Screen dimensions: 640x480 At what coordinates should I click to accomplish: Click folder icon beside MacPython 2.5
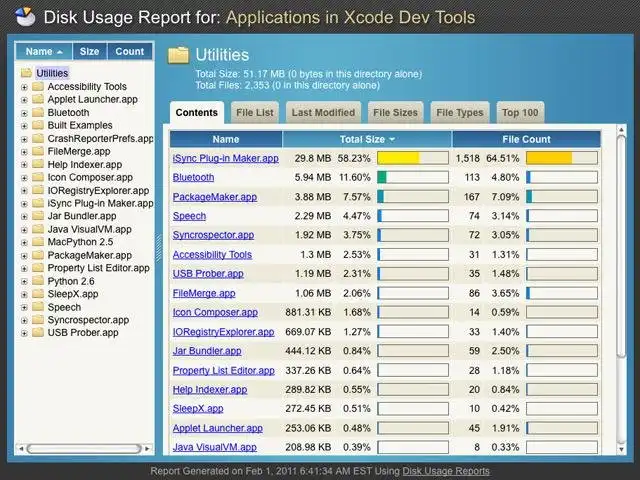[x=38, y=242]
